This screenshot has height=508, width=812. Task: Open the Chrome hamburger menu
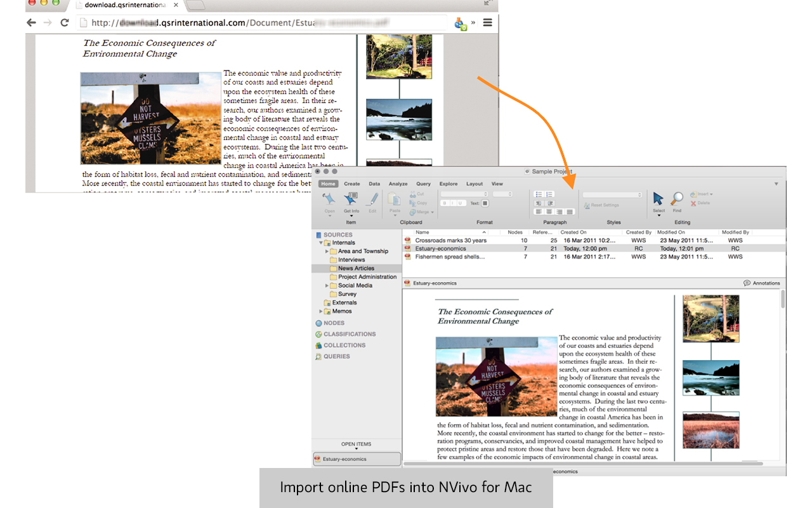[x=487, y=23]
